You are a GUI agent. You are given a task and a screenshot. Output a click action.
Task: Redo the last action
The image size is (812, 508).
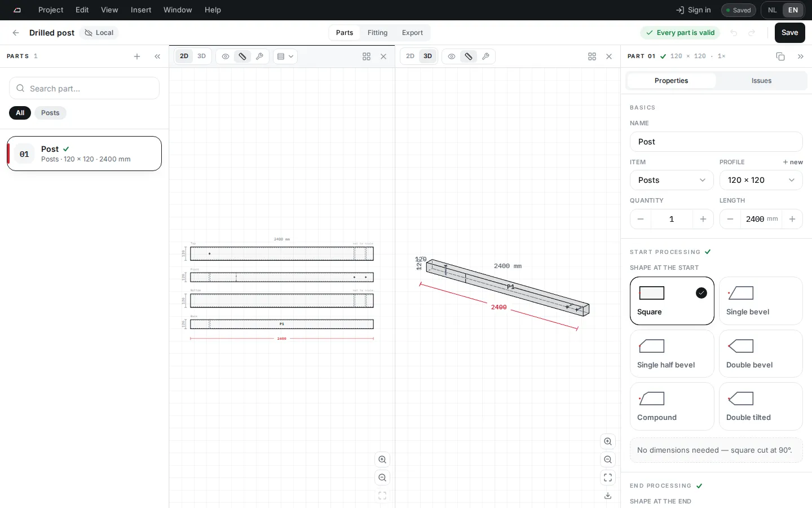[x=752, y=33]
